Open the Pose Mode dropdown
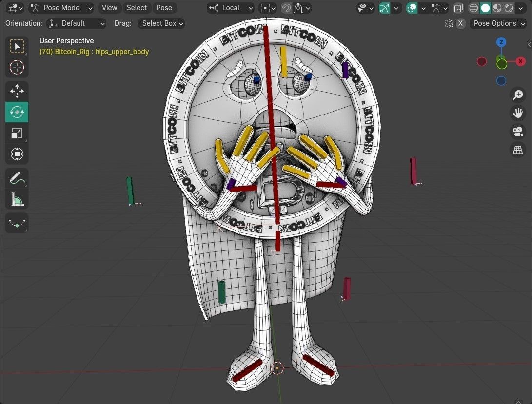532x404 pixels. [61, 8]
